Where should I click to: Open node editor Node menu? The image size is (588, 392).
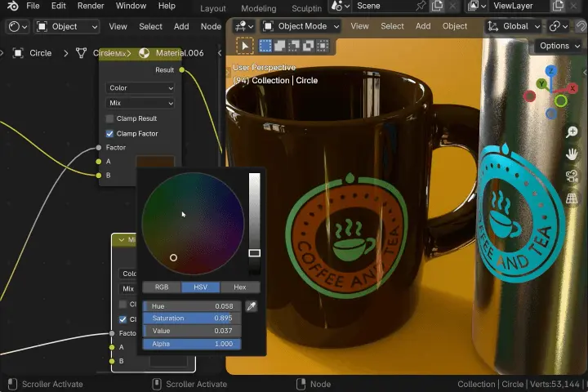[211, 27]
